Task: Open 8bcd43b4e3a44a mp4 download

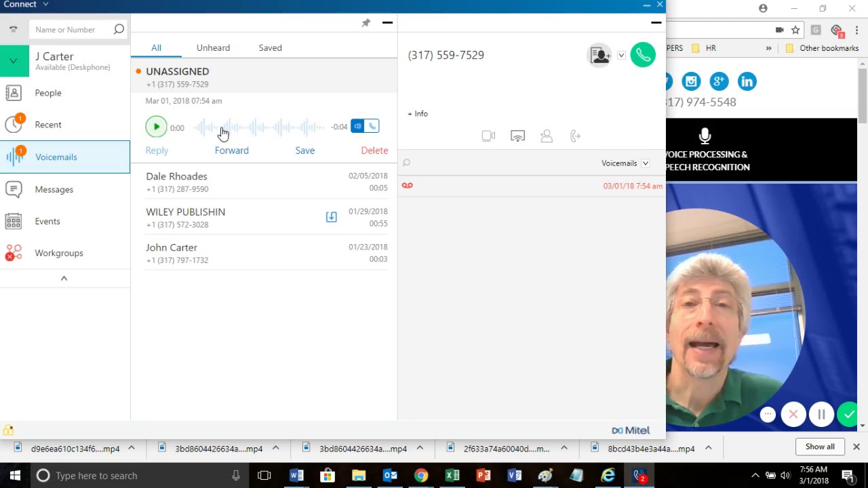Action: [651, 449]
